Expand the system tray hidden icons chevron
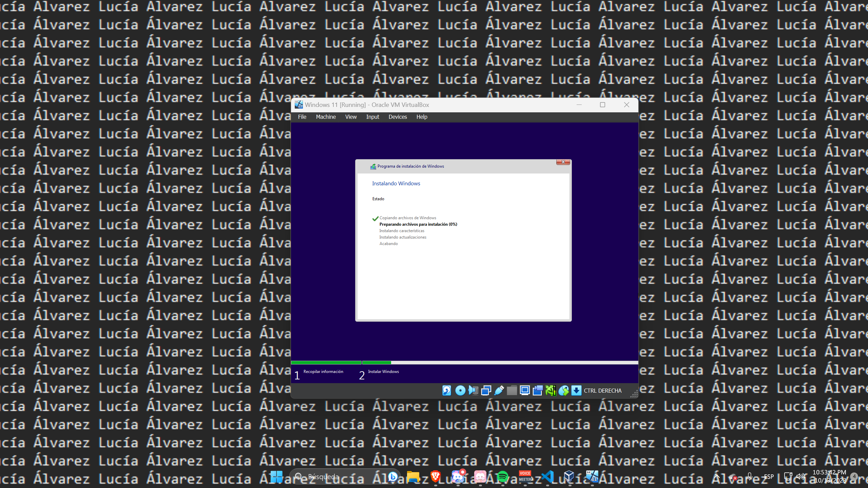Viewport: 868px width, 488px height. (717, 476)
